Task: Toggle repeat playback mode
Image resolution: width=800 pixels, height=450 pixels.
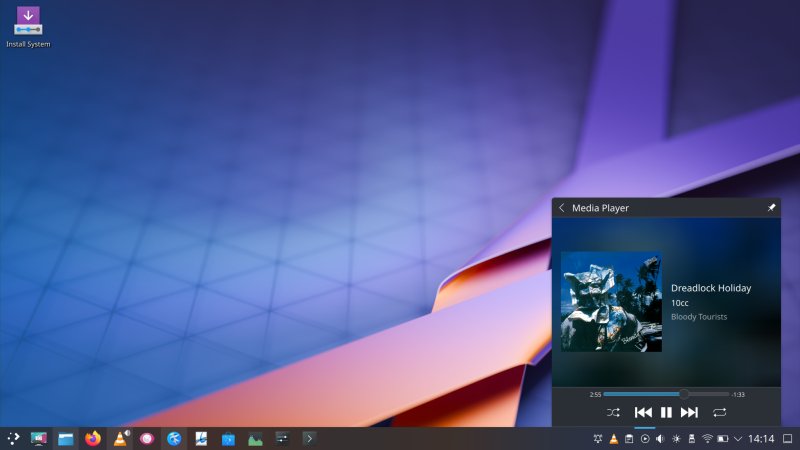Action: tap(719, 412)
